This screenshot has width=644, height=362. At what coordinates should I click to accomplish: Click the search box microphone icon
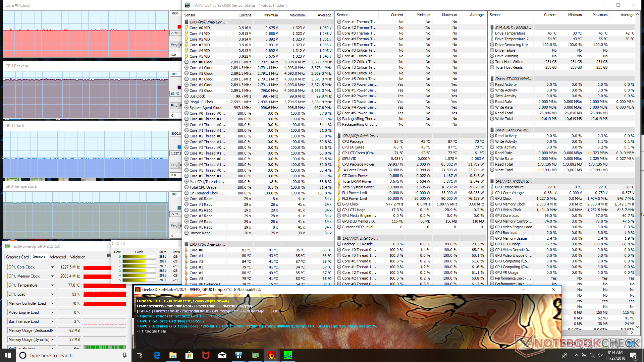click(124, 355)
